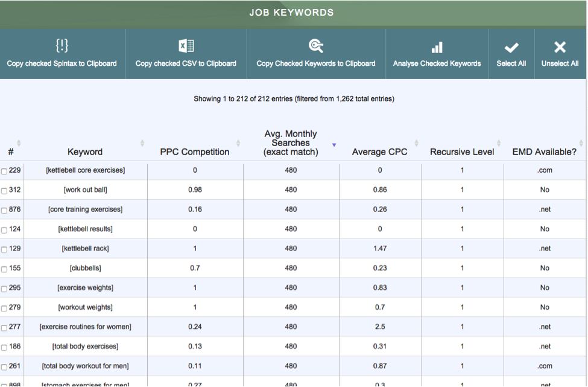Check the box for row 229
The height and width of the screenshot is (387, 588).
[4, 171]
